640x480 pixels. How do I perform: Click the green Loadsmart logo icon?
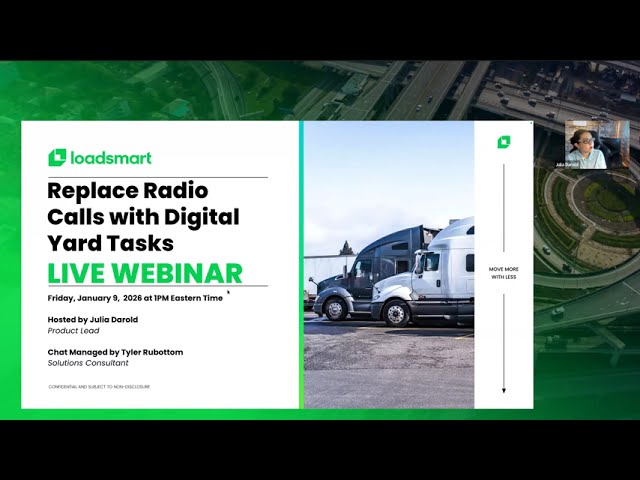(57, 158)
